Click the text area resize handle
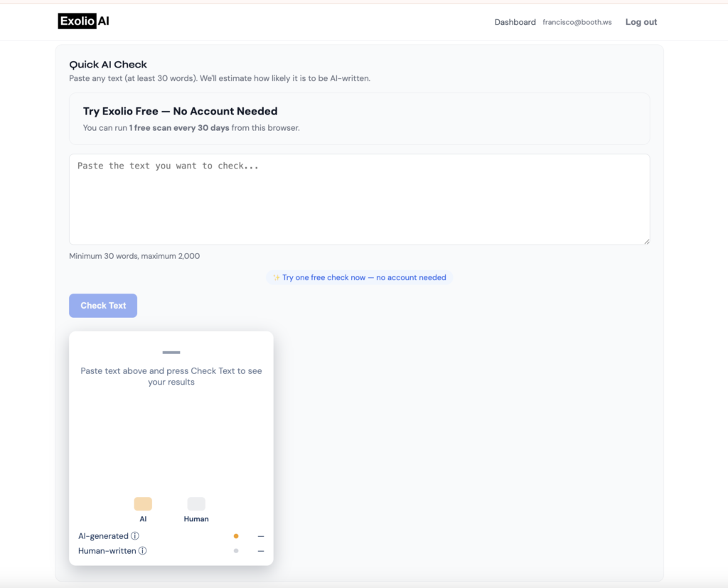This screenshot has width=728, height=588. pos(647,242)
